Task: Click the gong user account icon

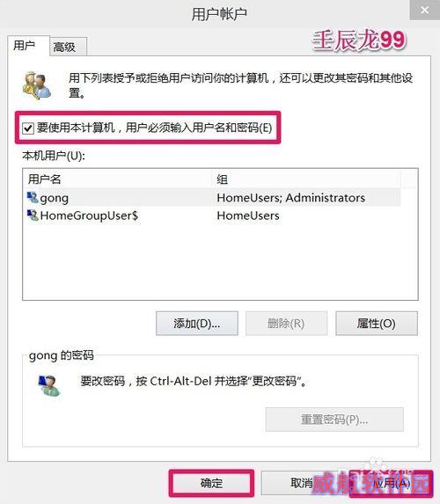Action: [33, 197]
